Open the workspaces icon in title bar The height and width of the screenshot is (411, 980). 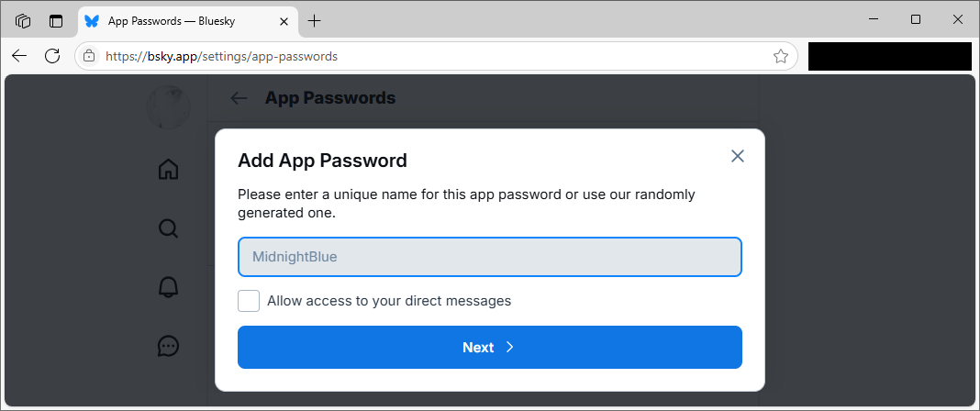click(x=23, y=21)
